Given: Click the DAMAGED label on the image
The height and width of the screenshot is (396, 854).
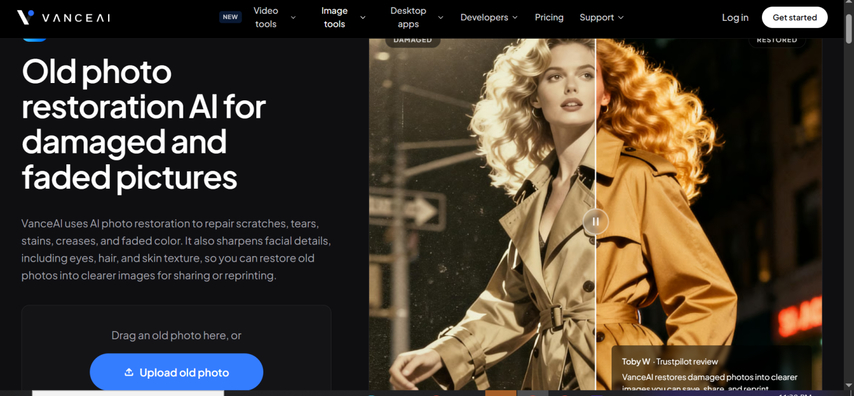Looking at the screenshot, I should [413, 40].
